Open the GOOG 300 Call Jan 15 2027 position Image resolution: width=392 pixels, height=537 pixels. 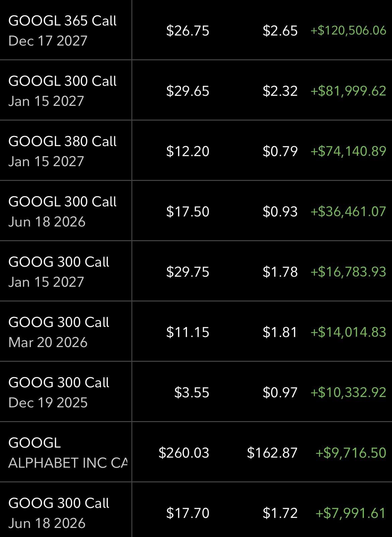[59, 272]
